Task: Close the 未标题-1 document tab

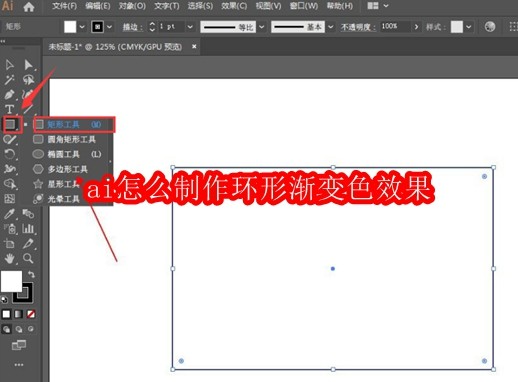Action: [194, 47]
